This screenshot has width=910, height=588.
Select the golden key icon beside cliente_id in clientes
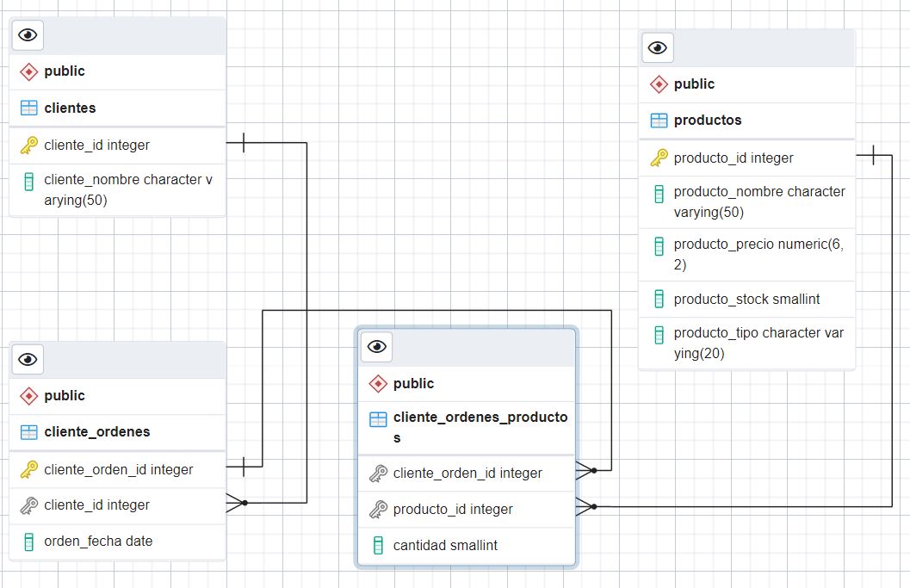tap(27, 145)
